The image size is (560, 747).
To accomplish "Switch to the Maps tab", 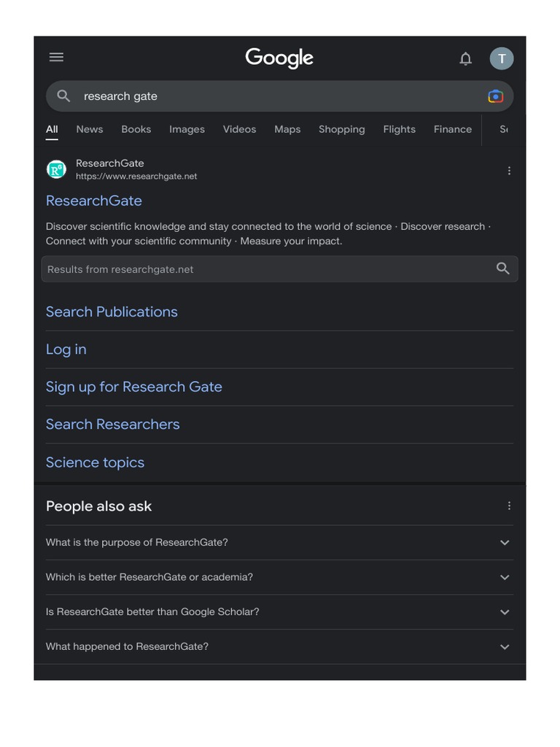I will pyautogui.click(x=287, y=129).
